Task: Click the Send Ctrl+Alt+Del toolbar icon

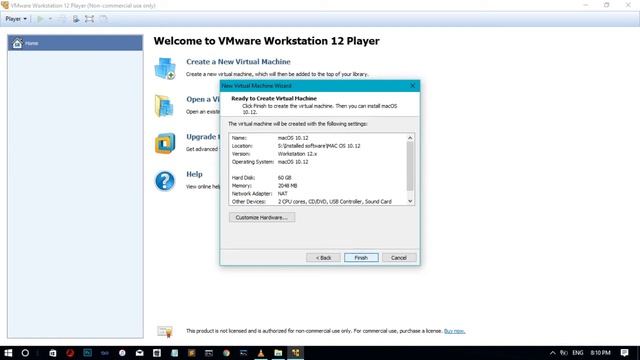Action: pyautogui.click(x=76, y=19)
